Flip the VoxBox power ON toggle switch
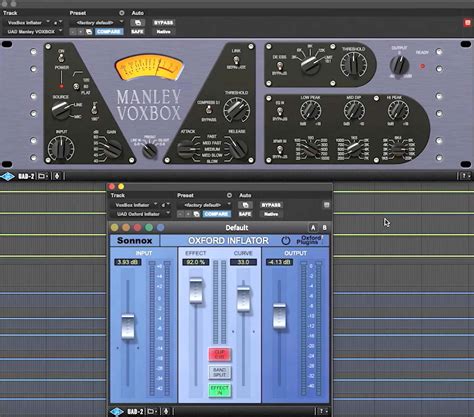This screenshot has height=417, width=474. click(61, 58)
